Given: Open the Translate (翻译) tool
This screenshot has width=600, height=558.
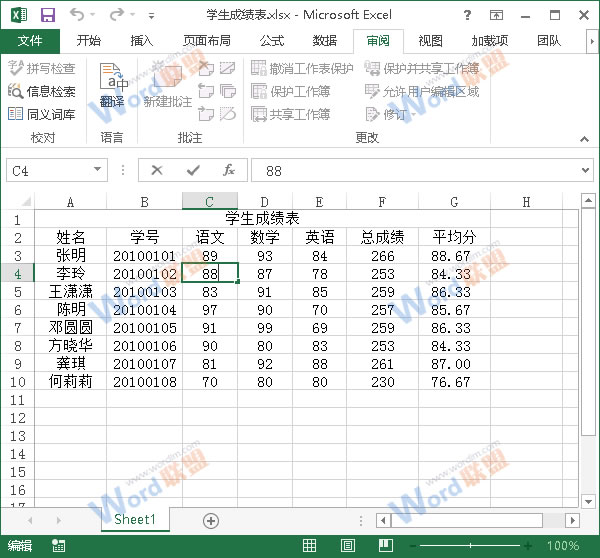Looking at the screenshot, I should [x=112, y=86].
